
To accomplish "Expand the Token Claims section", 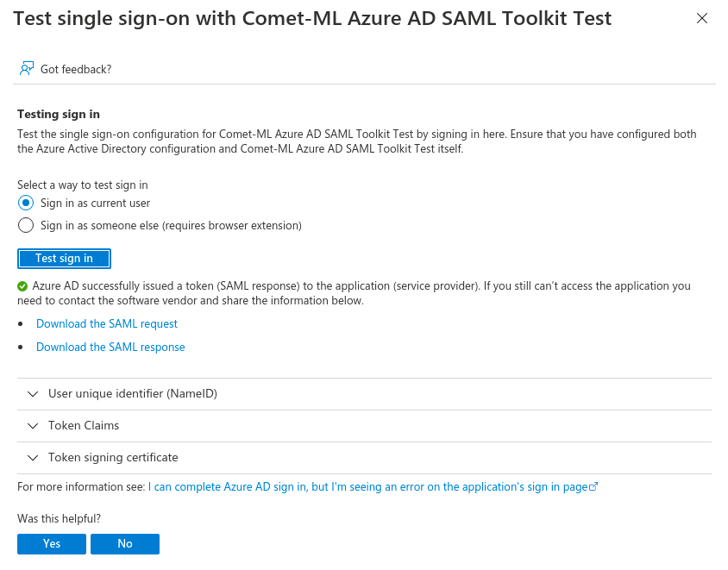I will point(364,426).
